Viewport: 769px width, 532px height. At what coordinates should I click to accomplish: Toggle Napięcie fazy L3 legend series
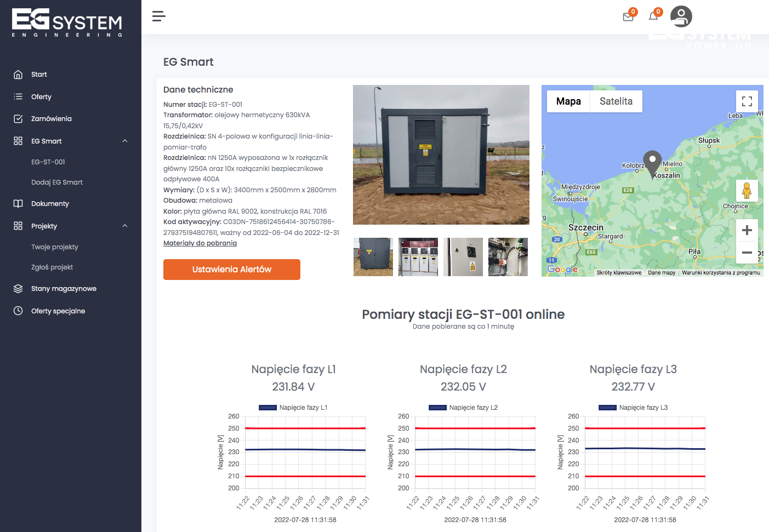coord(633,408)
